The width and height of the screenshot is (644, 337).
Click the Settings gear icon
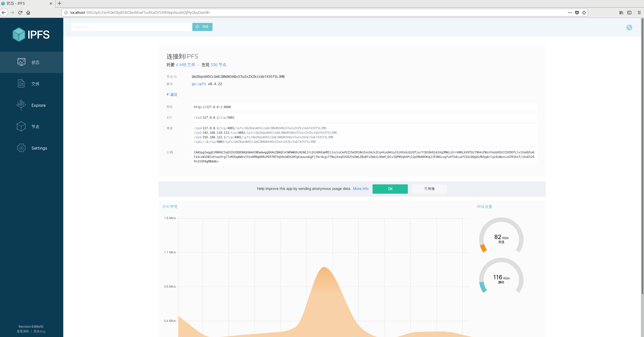21,148
